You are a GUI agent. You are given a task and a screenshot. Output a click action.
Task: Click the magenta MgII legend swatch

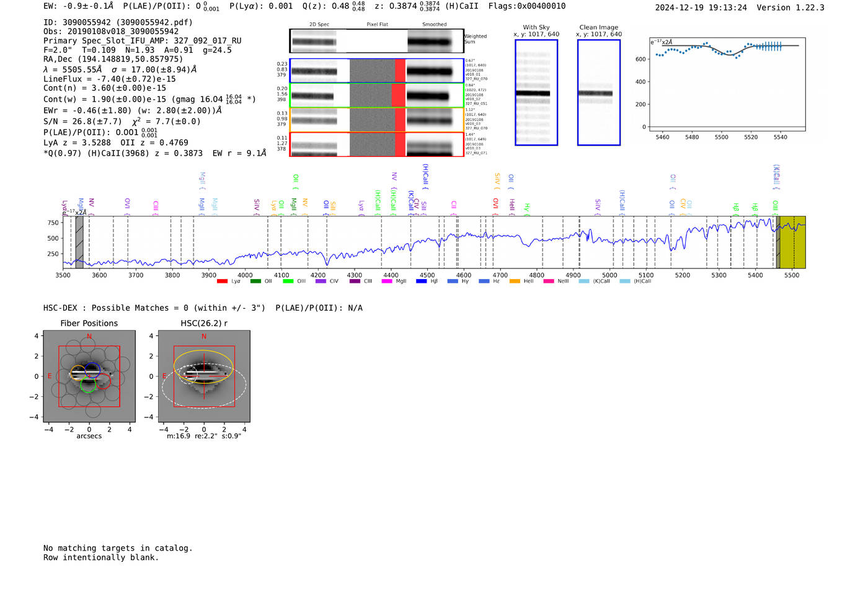tap(387, 282)
